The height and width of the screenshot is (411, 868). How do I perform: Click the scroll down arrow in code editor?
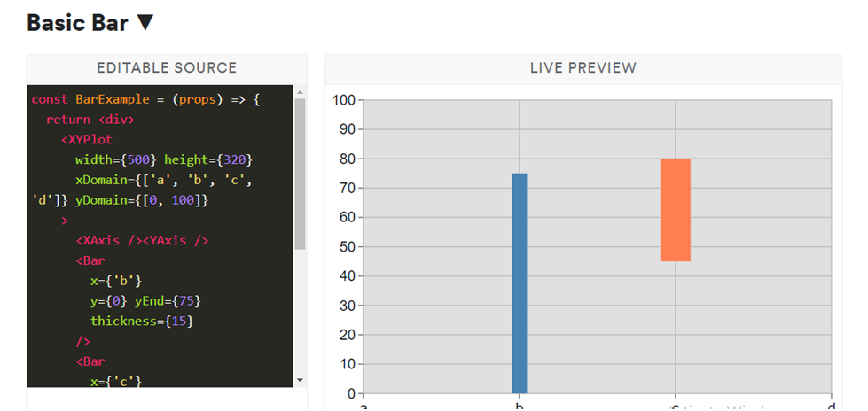tap(300, 380)
